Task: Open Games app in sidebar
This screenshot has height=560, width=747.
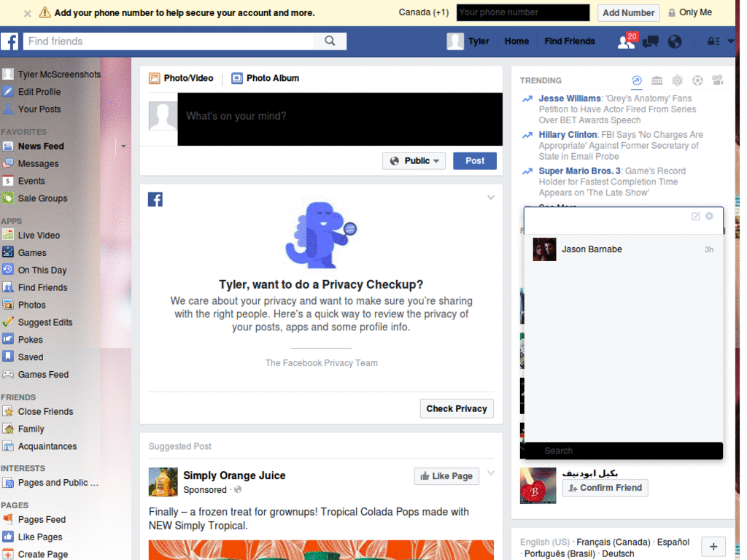Action: 24,253
